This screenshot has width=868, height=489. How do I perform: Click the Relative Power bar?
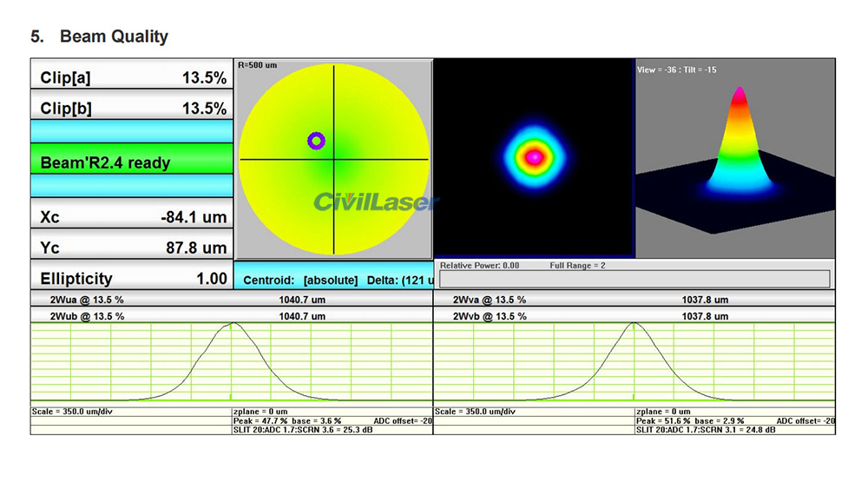tap(635, 279)
